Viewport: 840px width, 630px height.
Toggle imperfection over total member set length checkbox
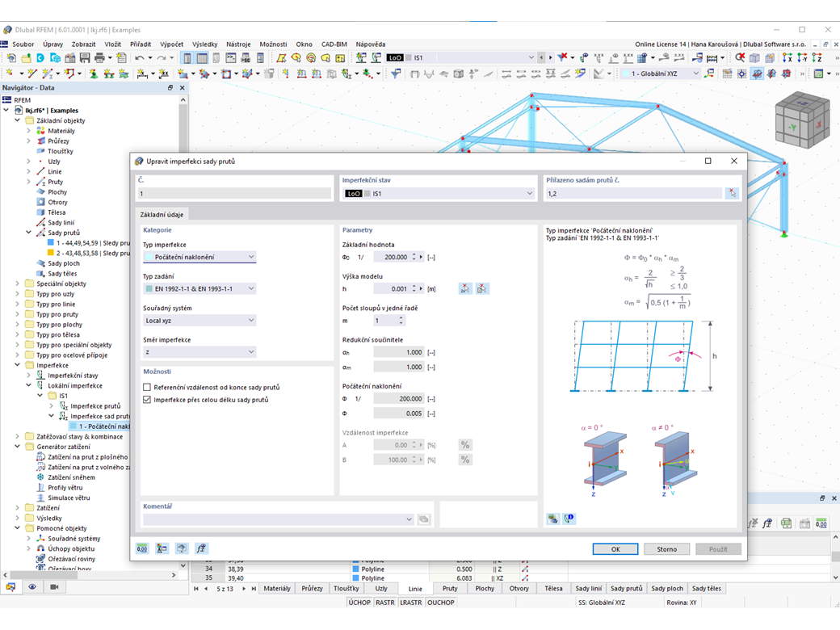pos(147,400)
